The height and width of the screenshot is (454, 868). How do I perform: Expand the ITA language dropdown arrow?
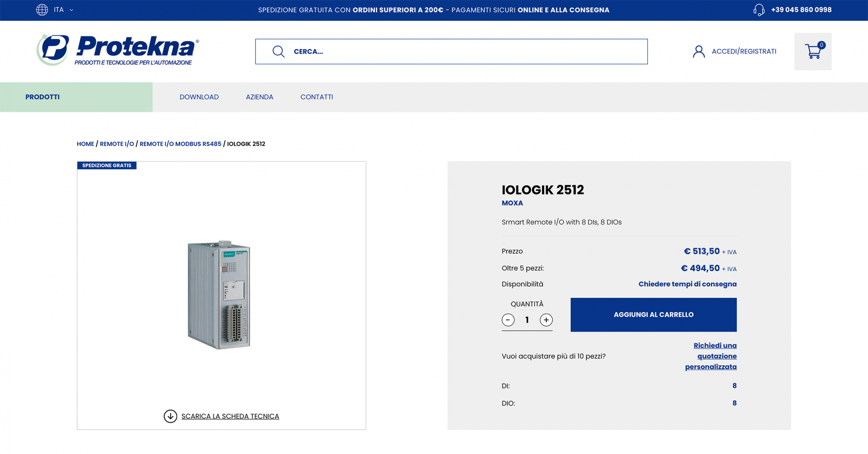point(71,10)
